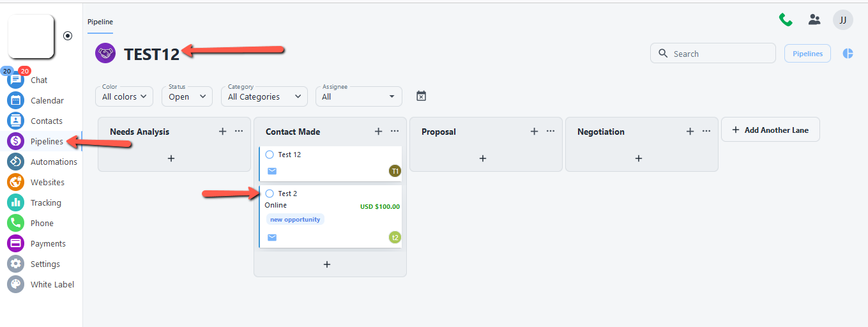This screenshot has height=327, width=868.
Task: Expand the Assignee dropdown
Action: 358,96
